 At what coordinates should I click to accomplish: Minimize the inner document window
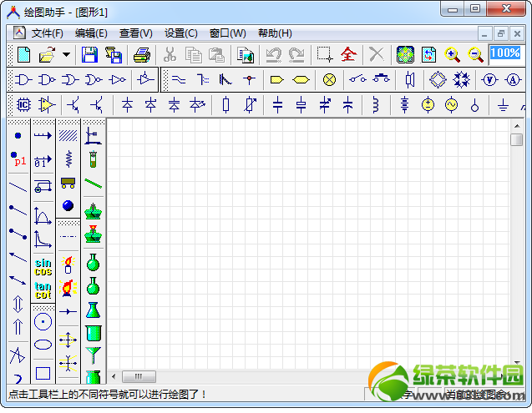click(484, 33)
